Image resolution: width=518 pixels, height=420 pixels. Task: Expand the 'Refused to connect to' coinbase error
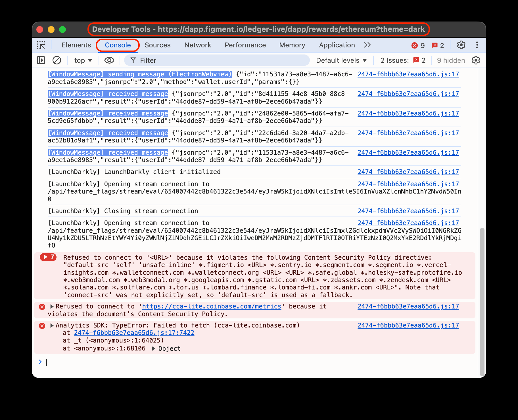click(52, 306)
